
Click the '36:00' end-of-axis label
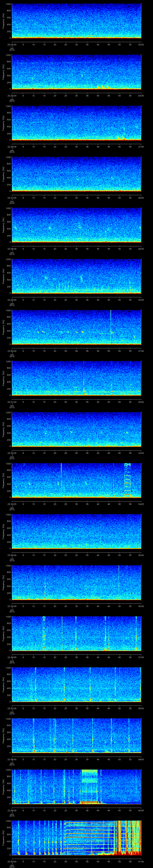click(x=141, y=606)
